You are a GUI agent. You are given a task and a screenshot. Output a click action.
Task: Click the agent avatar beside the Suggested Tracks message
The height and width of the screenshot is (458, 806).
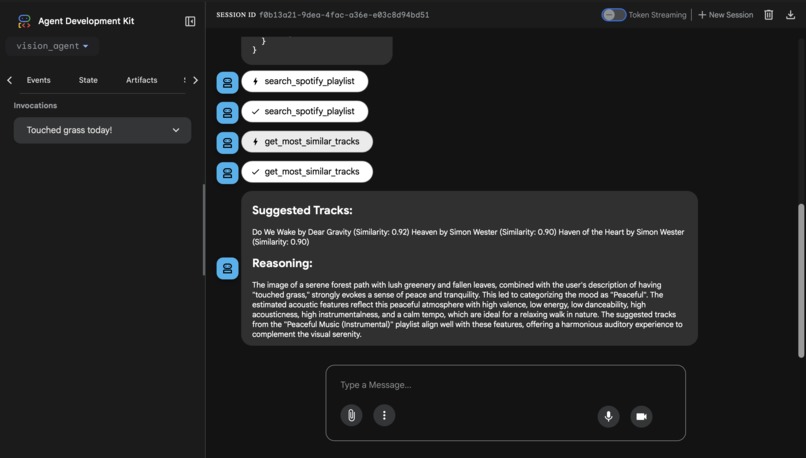tap(227, 268)
